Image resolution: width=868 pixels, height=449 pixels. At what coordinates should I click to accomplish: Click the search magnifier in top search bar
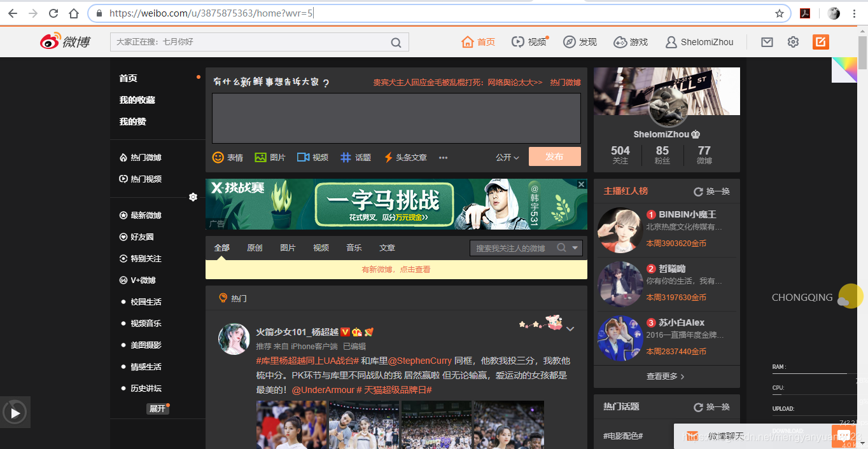pyautogui.click(x=396, y=43)
